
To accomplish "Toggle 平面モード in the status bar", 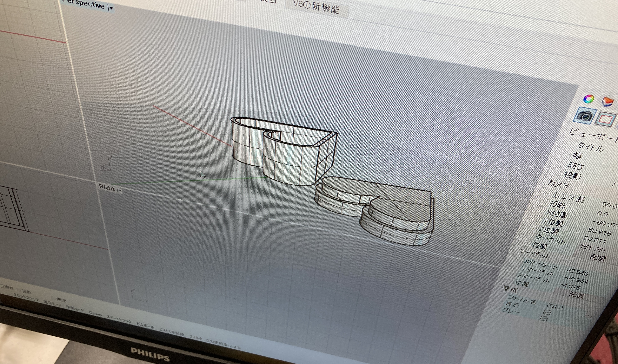I will [75, 308].
